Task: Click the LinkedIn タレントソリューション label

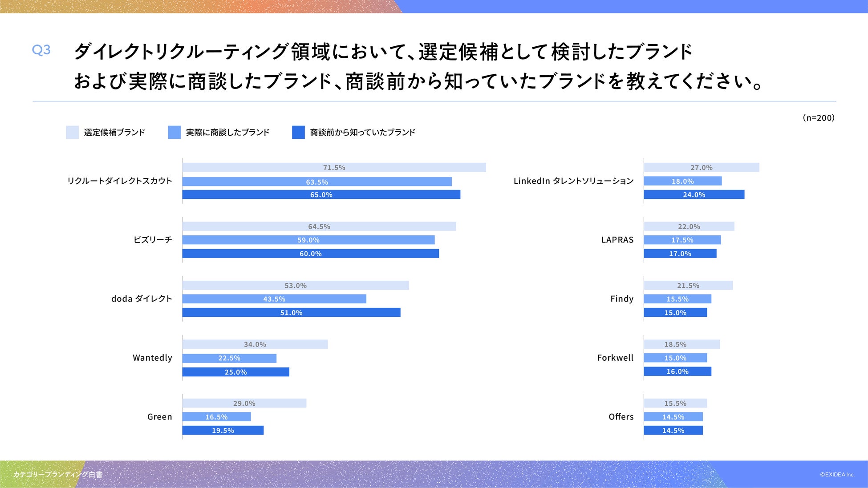Action: point(573,181)
